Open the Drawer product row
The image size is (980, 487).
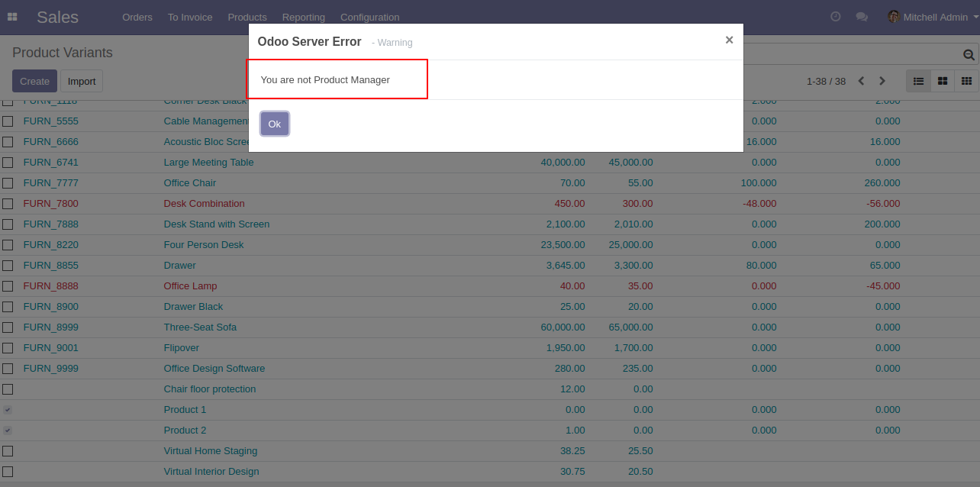coord(490,266)
